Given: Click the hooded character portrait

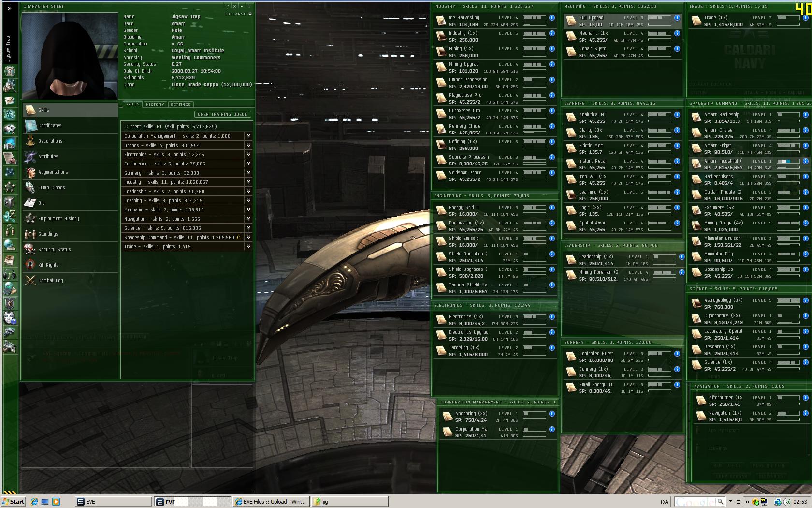Looking at the screenshot, I should tap(70, 56).
